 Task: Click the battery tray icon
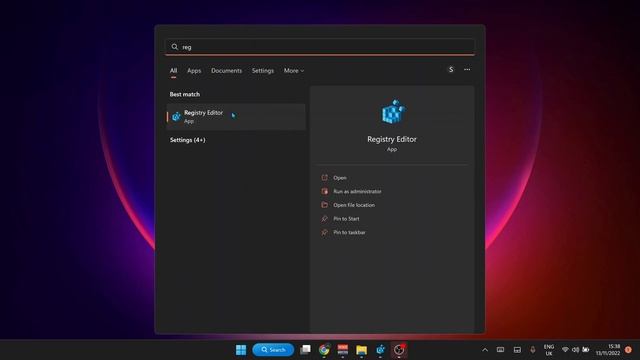[586, 350]
